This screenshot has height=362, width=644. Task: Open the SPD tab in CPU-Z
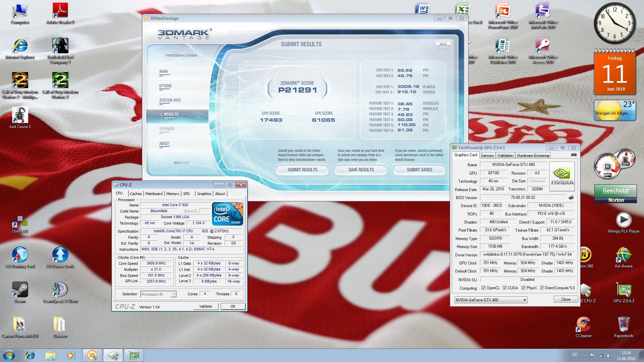(x=186, y=194)
